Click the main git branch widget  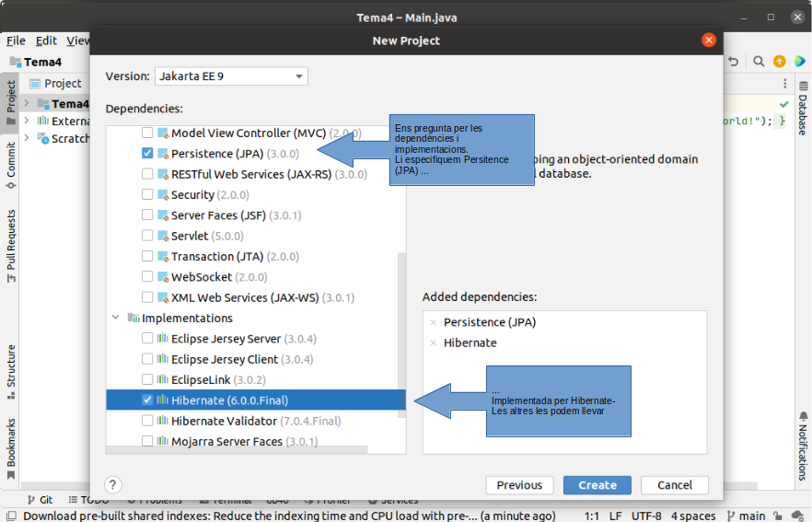pyautogui.click(x=747, y=516)
